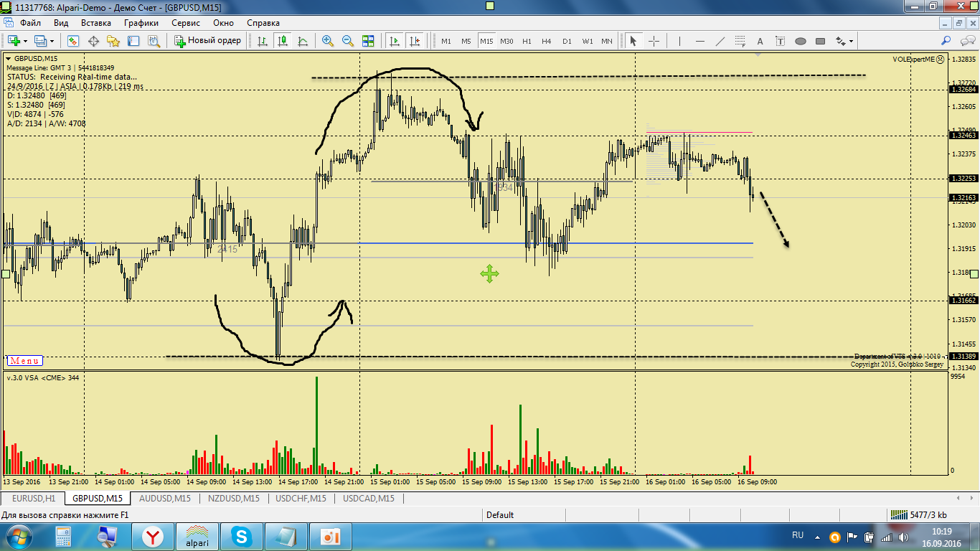The height and width of the screenshot is (551, 980).
Task: Expand the profiles dropdown arrow
Action: (53, 41)
